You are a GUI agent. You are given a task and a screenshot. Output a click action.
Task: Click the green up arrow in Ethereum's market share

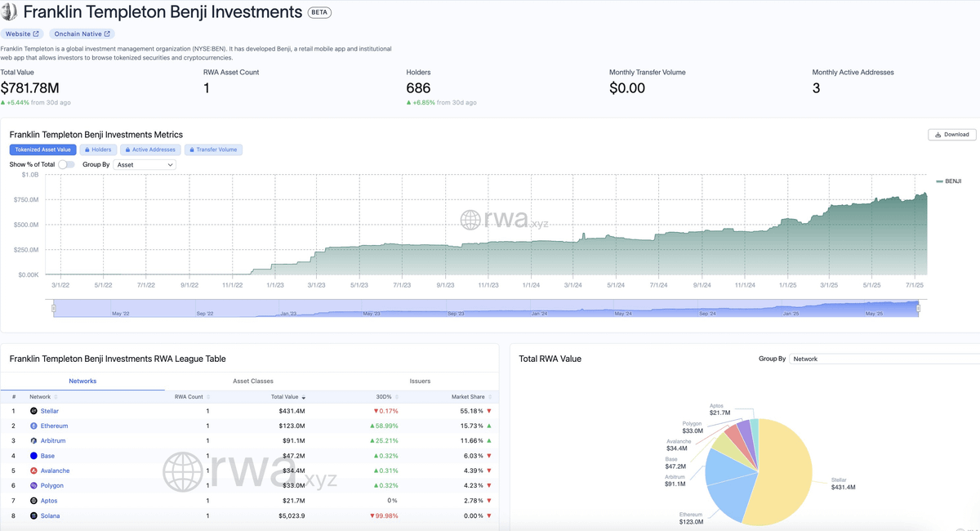[x=489, y=426]
